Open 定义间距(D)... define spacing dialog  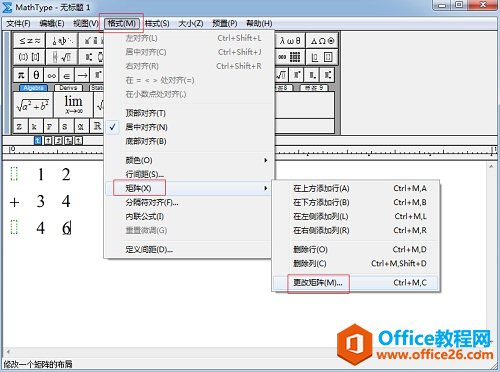point(149,249)
